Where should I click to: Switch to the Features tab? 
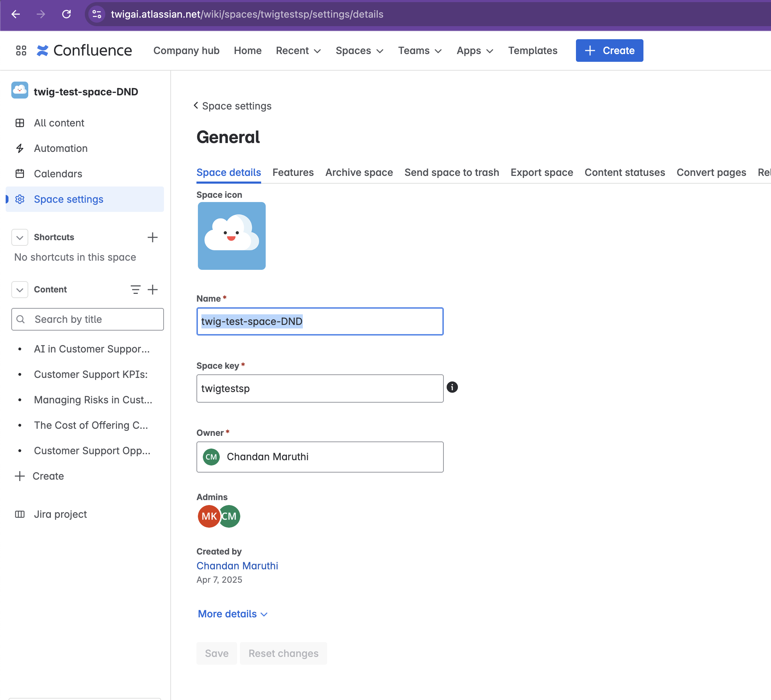(x=293, y=172)
